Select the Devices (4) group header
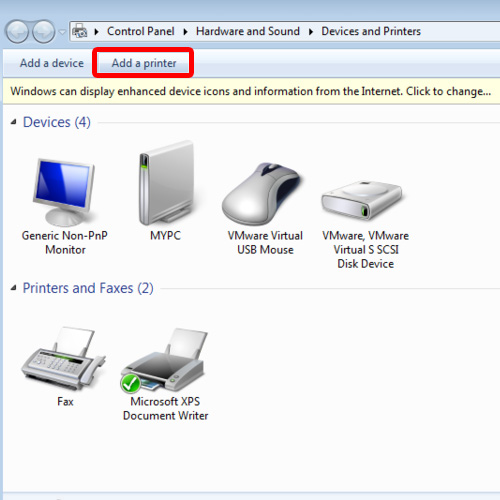Screen dimensions: 500x500 [x=57, y=122]
